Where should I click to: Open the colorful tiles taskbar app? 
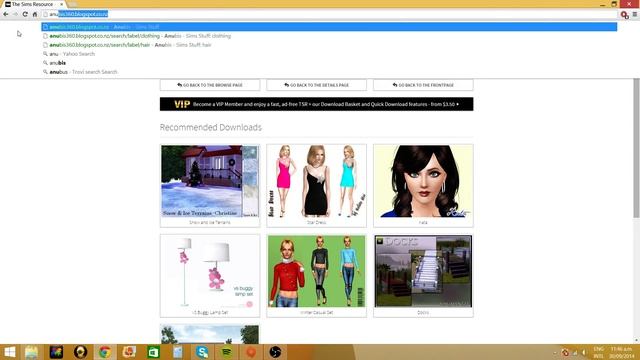56,352
